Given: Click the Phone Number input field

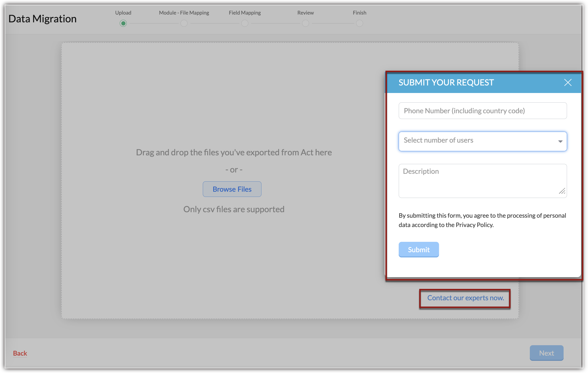Looking at the screenshot, I should click(482, 111).
